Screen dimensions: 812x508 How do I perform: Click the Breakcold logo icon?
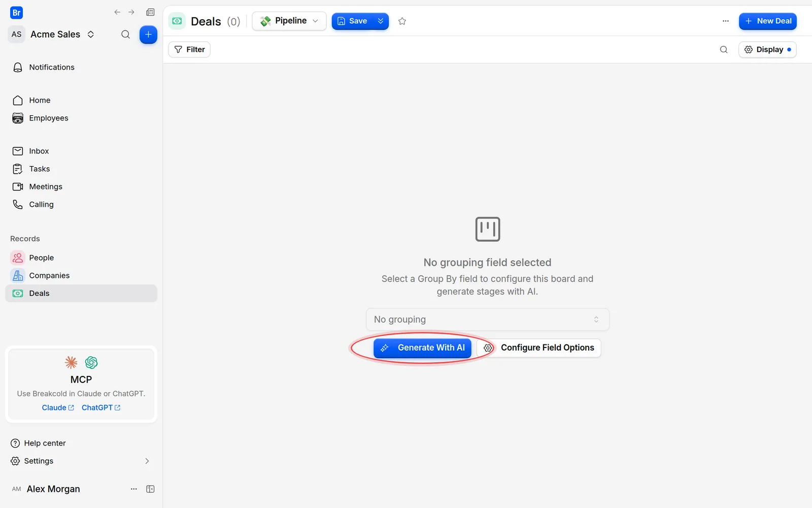16,13
